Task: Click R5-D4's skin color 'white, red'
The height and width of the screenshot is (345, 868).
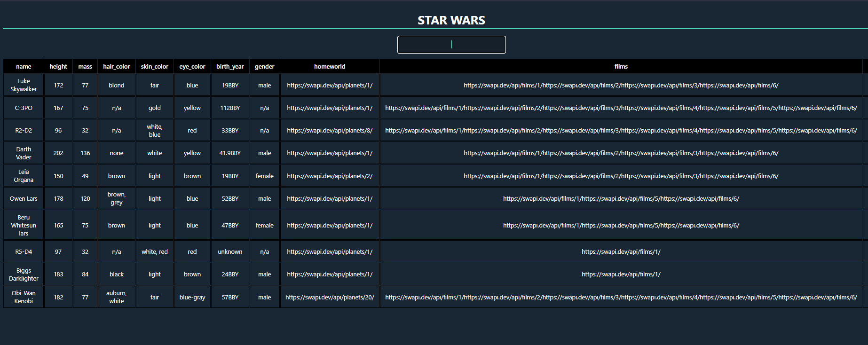Action: (155, 251)
